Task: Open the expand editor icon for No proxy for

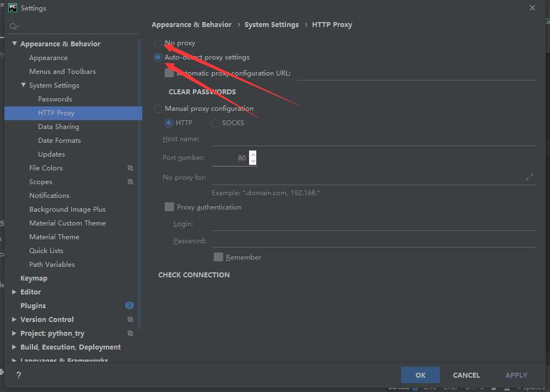Action: tap(530, 177)
